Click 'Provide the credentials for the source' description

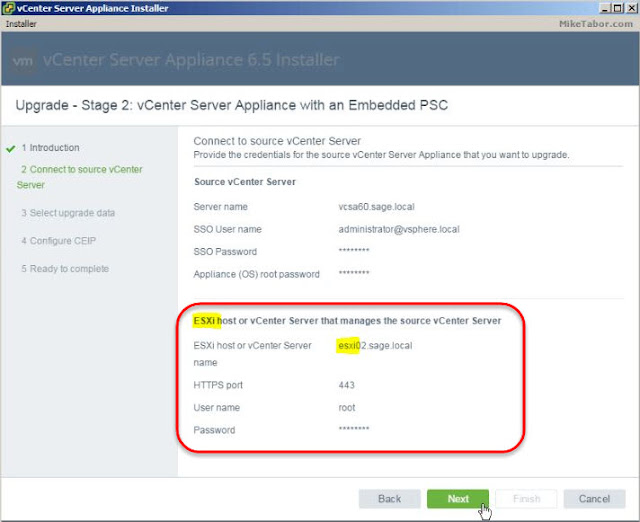pyautogui.click(x=381, y=155)
